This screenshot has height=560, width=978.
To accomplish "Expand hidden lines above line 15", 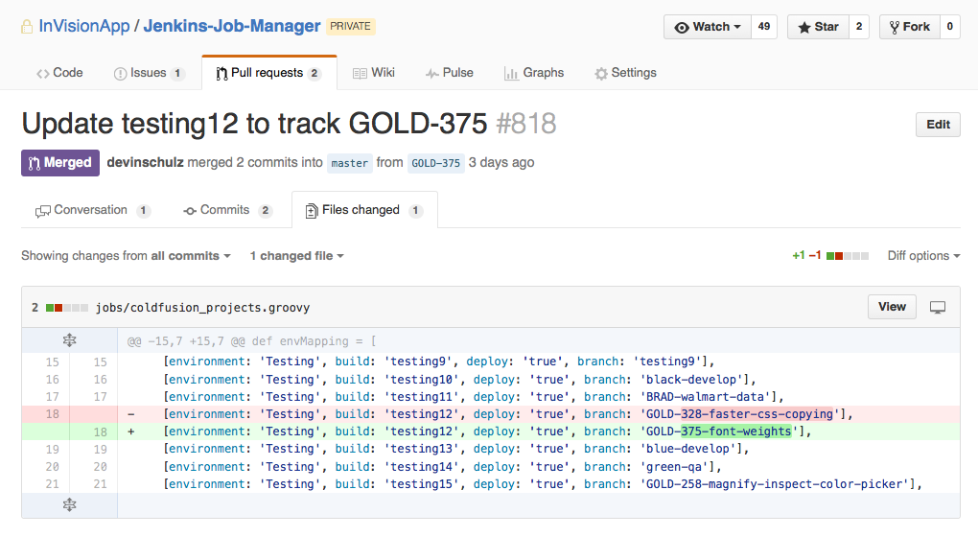I will click(x=69, y=340).
